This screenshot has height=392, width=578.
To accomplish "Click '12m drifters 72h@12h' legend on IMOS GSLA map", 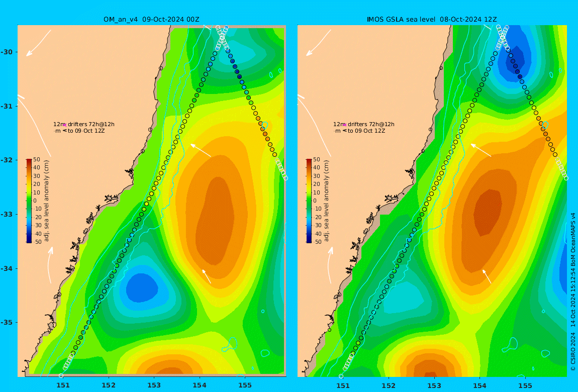I will pos(364,125).
